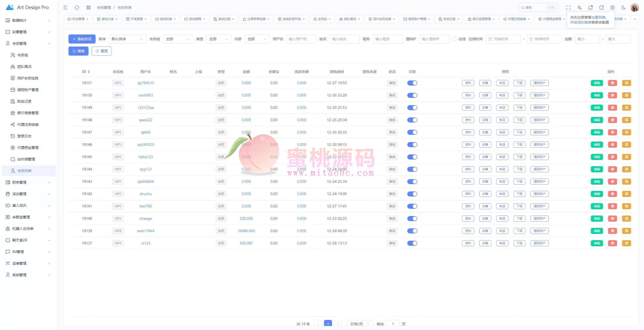Switch to dark mode moon icon
Screen dimensions: 644x330
tap(624, 8)
